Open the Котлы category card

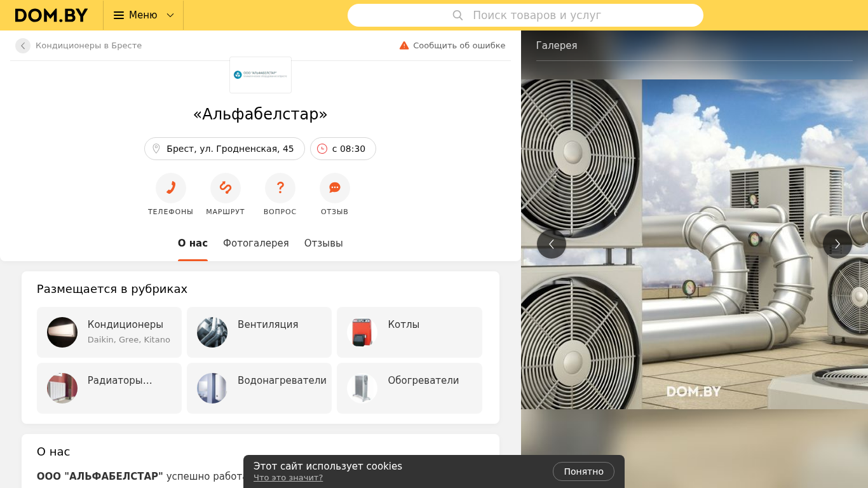409,332
